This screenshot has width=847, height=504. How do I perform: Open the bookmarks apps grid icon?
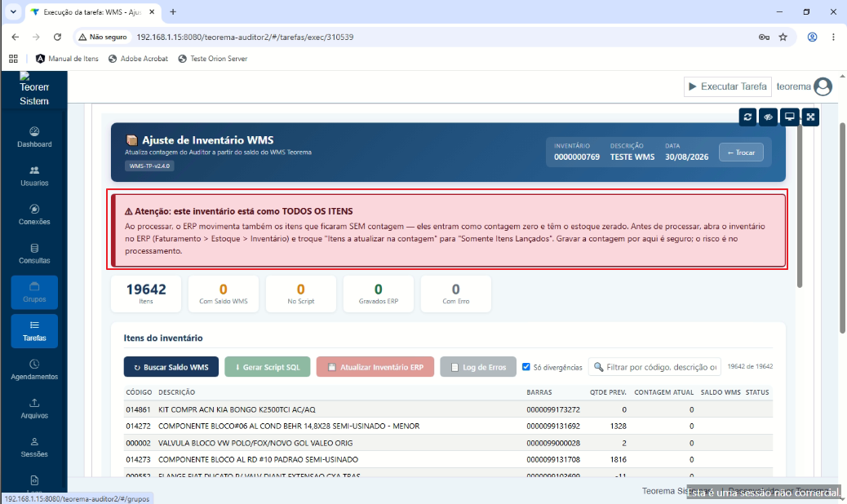click(x=13, y=59)
